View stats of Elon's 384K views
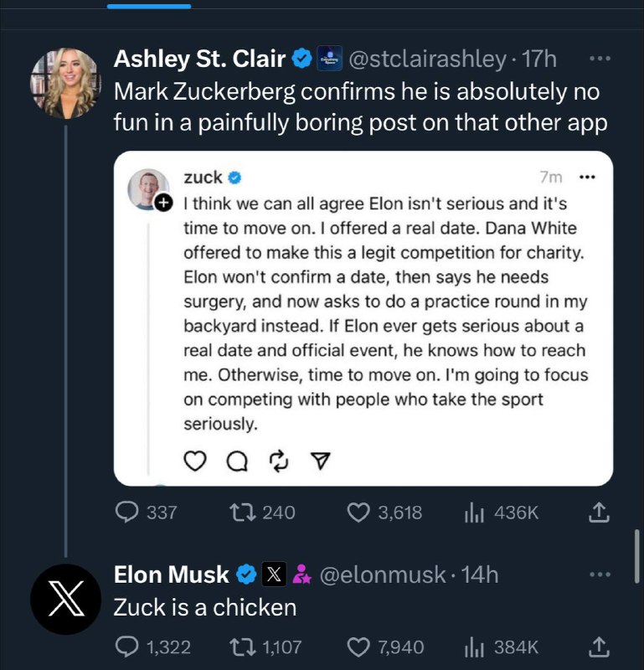The height and width of the screenshot is (670, 644). click(x=473, y=647)
